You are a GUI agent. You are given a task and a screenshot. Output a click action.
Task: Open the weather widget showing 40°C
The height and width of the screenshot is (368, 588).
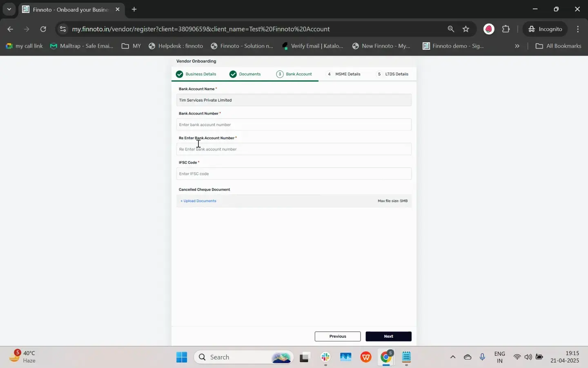pos(23,357)
